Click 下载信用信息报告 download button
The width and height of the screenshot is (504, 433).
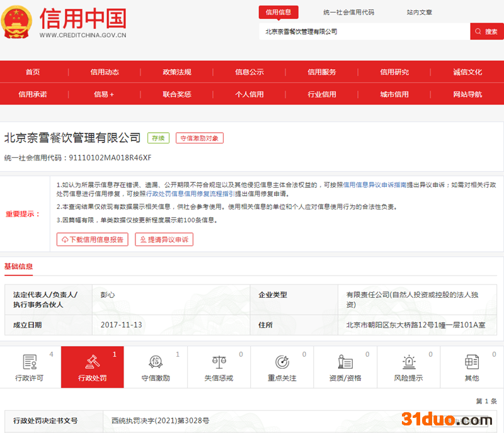(x=93, y=240)
